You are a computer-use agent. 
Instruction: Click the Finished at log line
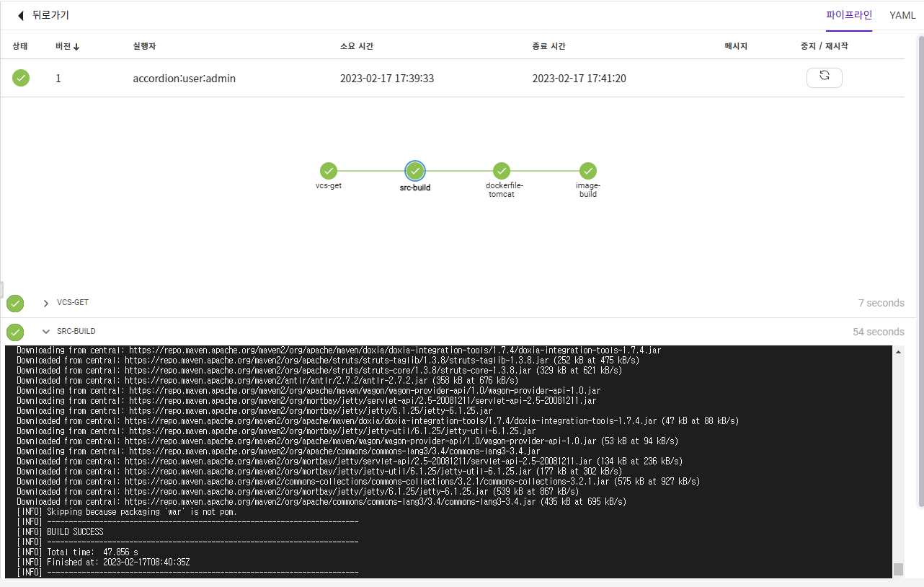(x=103, y=562)
